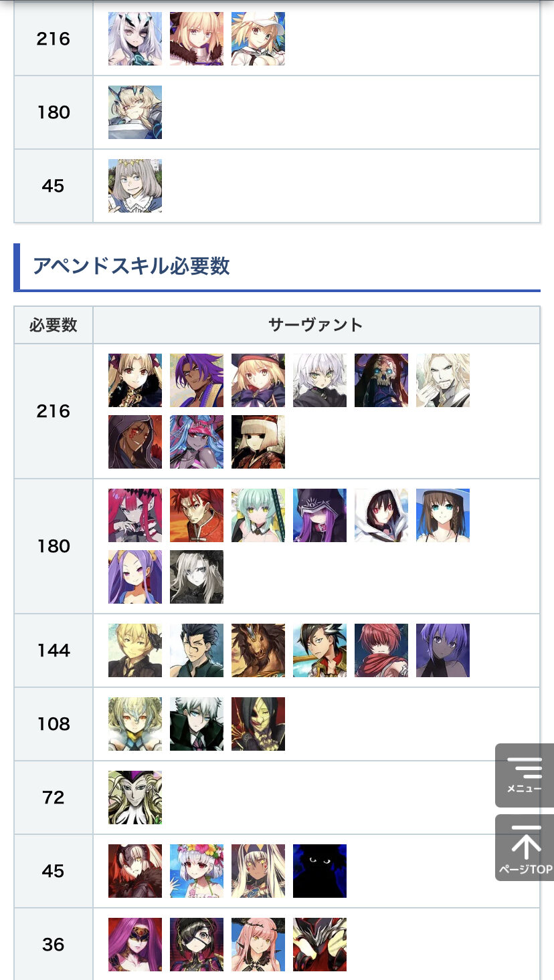Open the lone servant icon in the top 180 row
Screen dimensions: 554x980
point(135,112)
